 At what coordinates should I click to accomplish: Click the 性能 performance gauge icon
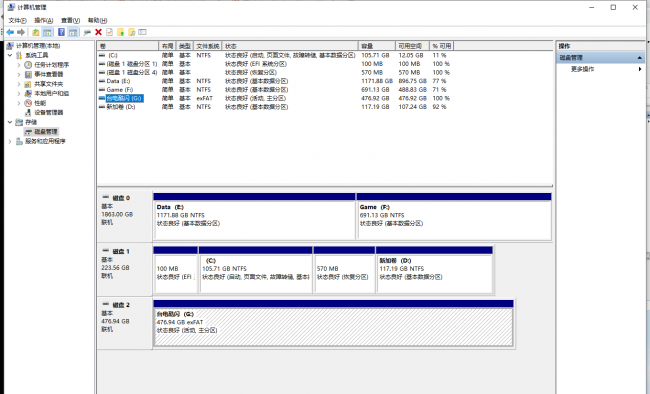pyautogui.click(x=28, y=103)
